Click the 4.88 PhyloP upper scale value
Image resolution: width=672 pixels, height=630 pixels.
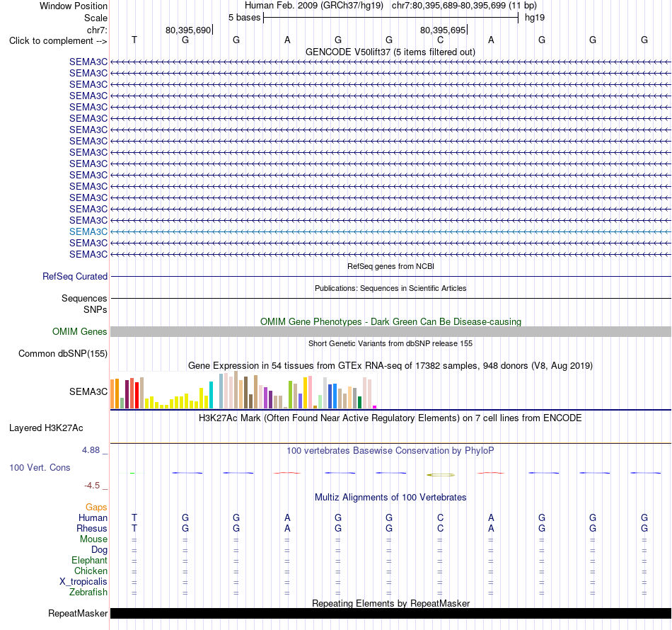[x=91, y=450]
